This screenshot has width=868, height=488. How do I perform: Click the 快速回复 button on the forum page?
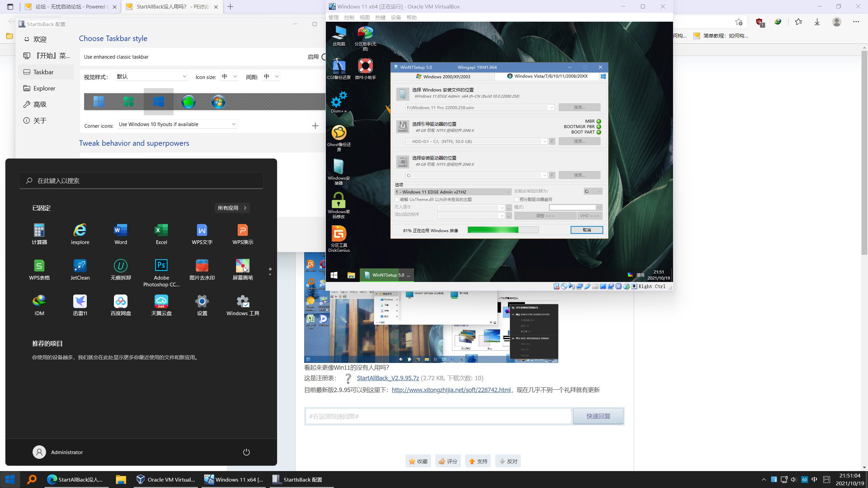(x=598, y=416)
